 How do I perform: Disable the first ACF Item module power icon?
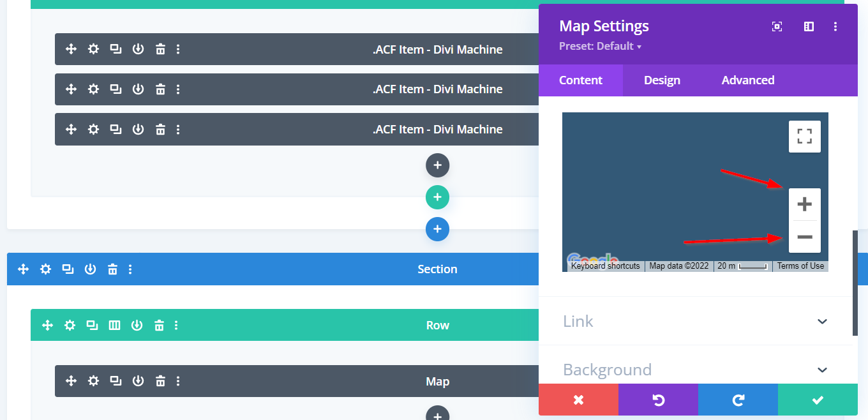[138, 49]
